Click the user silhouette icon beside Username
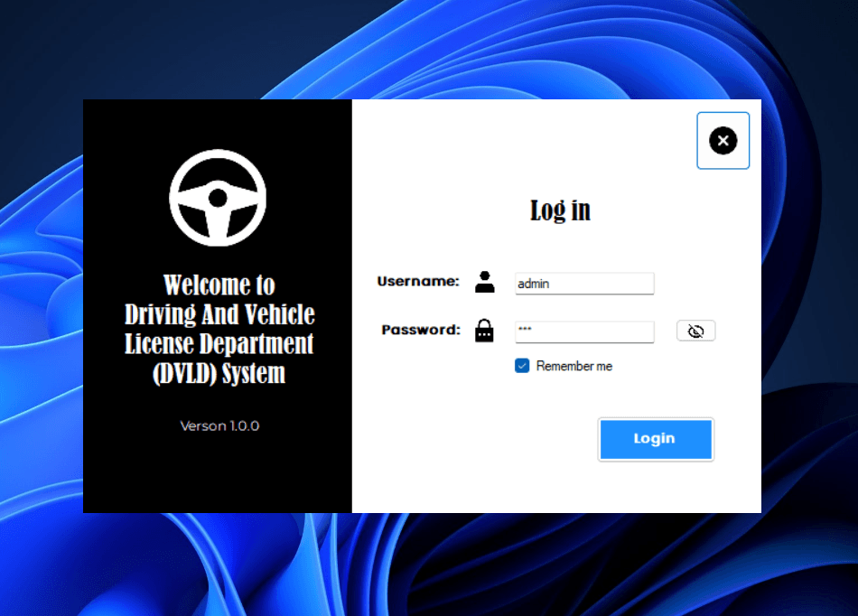The width and height of the screenshot is (858, 616). pos(485,282)
